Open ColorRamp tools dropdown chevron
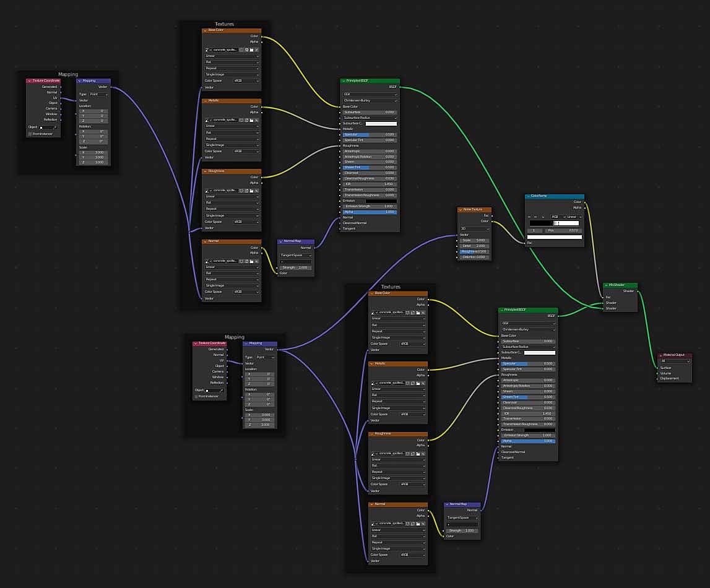The height and width of the screenshot is (588, 710). (x=543, y=217)
